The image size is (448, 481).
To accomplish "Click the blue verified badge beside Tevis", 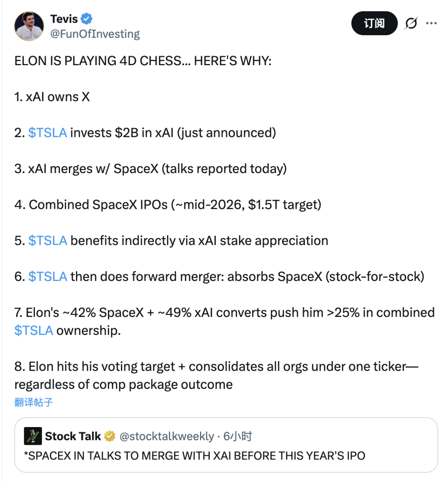I will [86, 19].
